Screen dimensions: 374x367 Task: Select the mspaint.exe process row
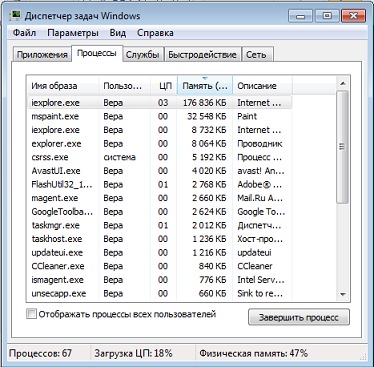pyautogui.click(x=159, y=116)
